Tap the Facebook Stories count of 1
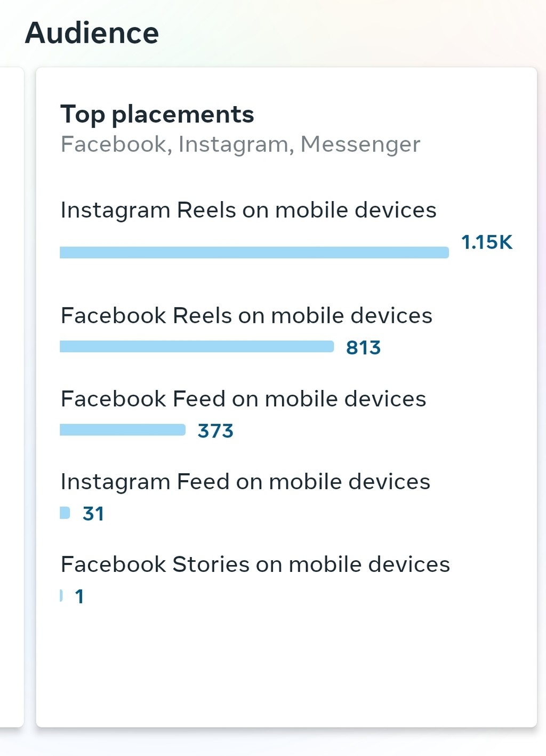This screenshot has height=756, width=546. pyautogui.click(x=79, y=596)
